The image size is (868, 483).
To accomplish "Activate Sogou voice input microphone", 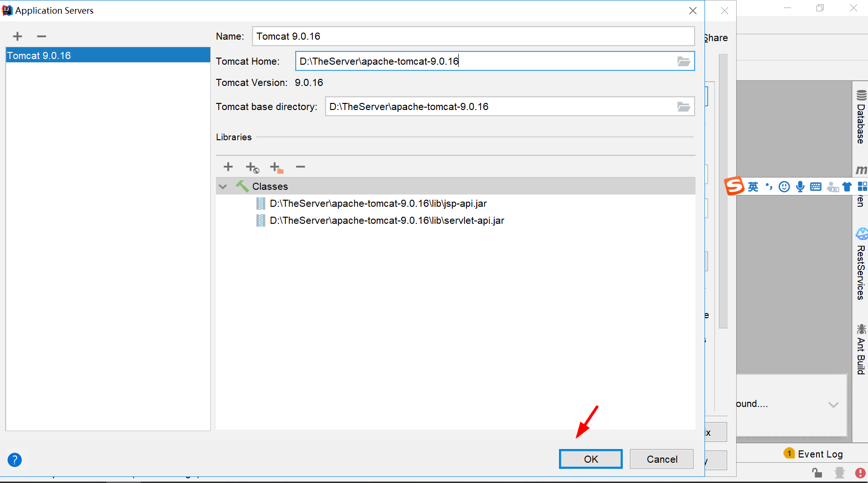I will [800, 186].
